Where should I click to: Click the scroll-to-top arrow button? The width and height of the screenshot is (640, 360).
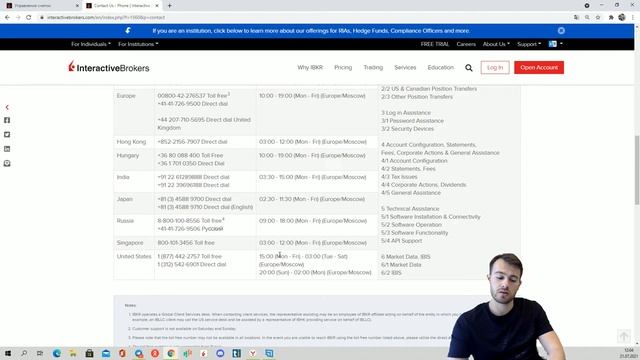623,336
